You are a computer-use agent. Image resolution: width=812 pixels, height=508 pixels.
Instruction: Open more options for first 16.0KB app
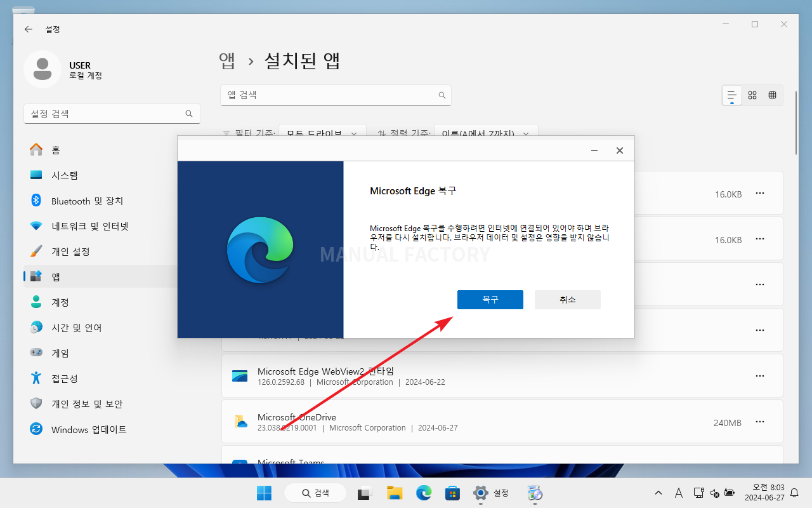pyautogui.click(x=760, y=194)
